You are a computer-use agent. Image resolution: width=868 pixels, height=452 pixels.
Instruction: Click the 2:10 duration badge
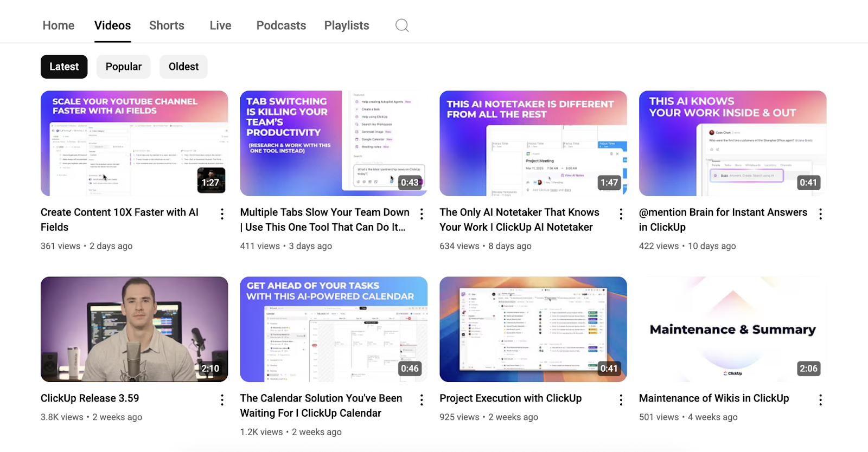[210, 369]
